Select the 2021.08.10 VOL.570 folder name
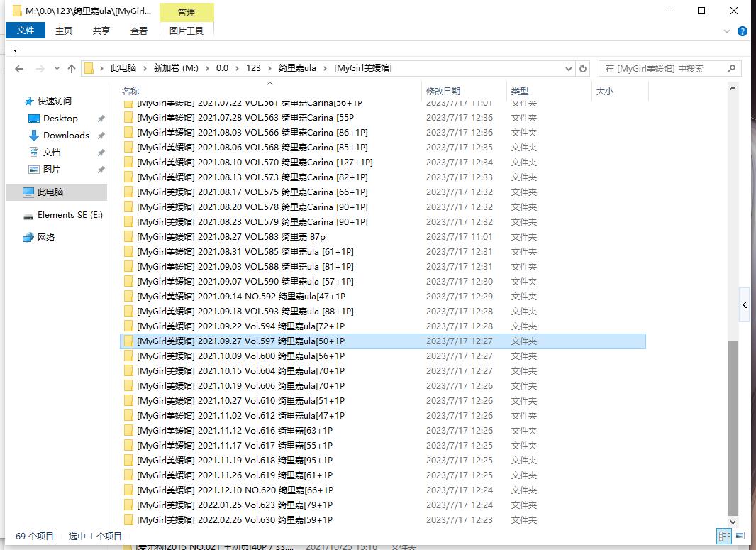This screenshot has height=550, width=756. [x=255, y=163]
